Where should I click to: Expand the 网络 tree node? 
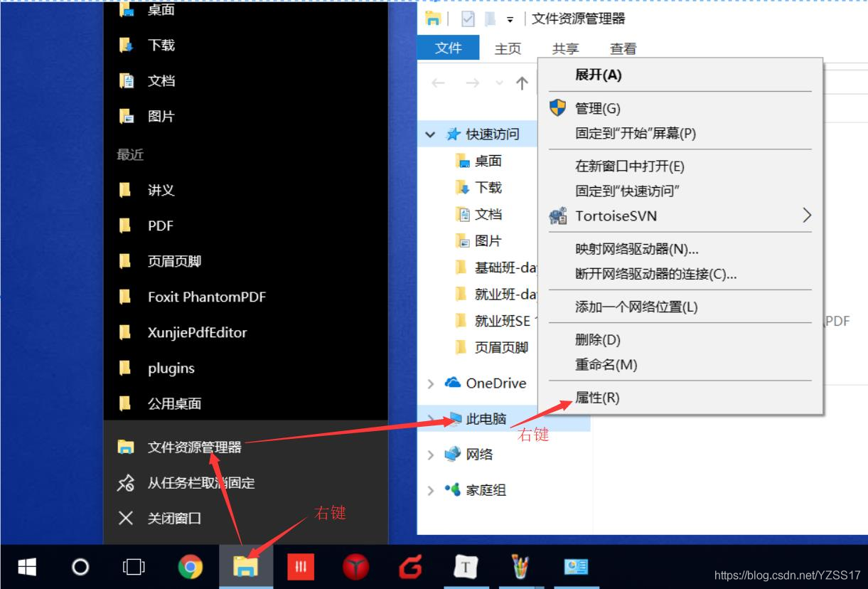tap(431, 455)
